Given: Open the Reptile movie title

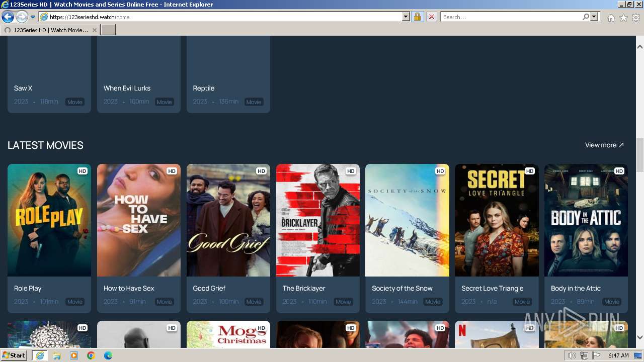Looking at the screenshot, I should click(204, 88).
